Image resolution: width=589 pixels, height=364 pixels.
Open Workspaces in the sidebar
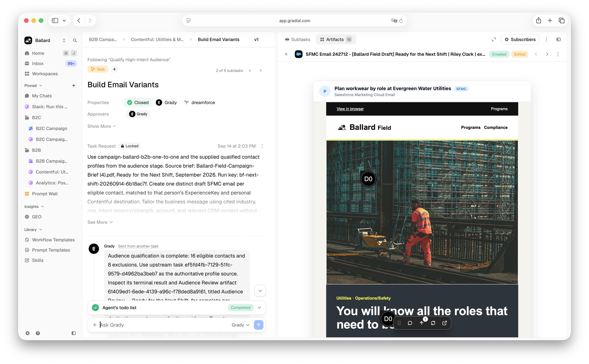50,74
